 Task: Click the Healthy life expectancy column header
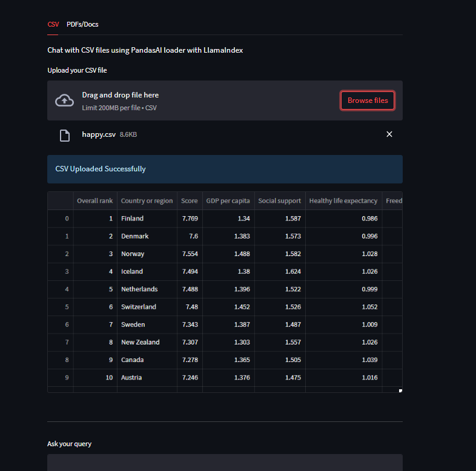(343, 201)
